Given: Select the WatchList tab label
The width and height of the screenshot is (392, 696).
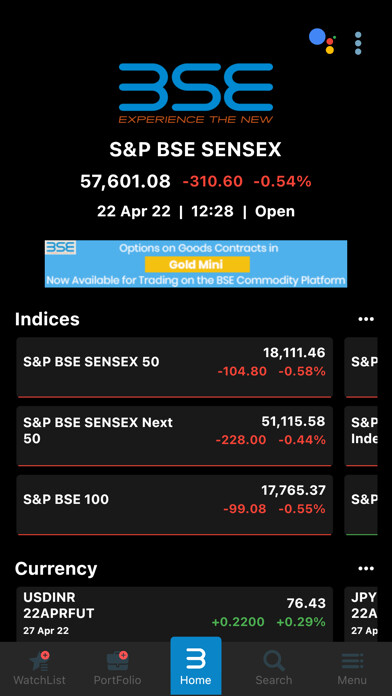Looking at the screenshot, I should tap(40, 680).
